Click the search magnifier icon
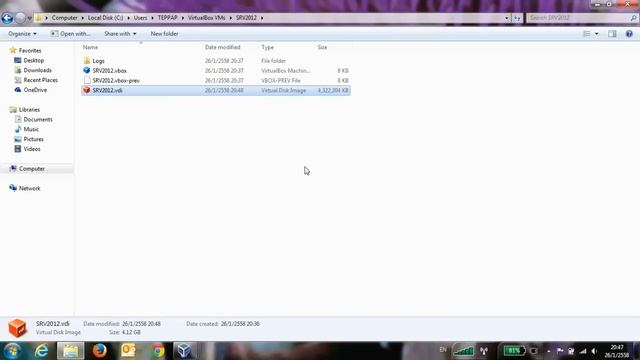 (x=633, y=18)
